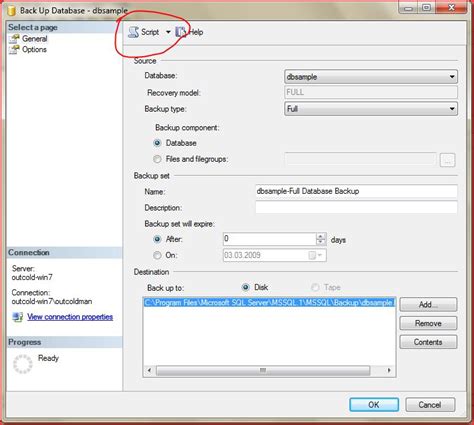Click the Description input field
Image resolution: width=474 pixels, height=425 pixels.
356,207
